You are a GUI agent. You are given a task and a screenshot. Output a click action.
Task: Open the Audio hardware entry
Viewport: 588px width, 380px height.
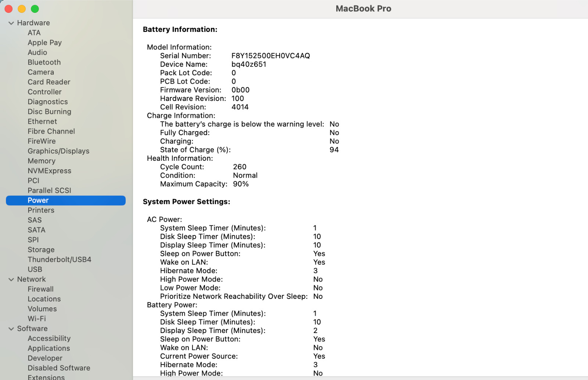click(37, 53)
